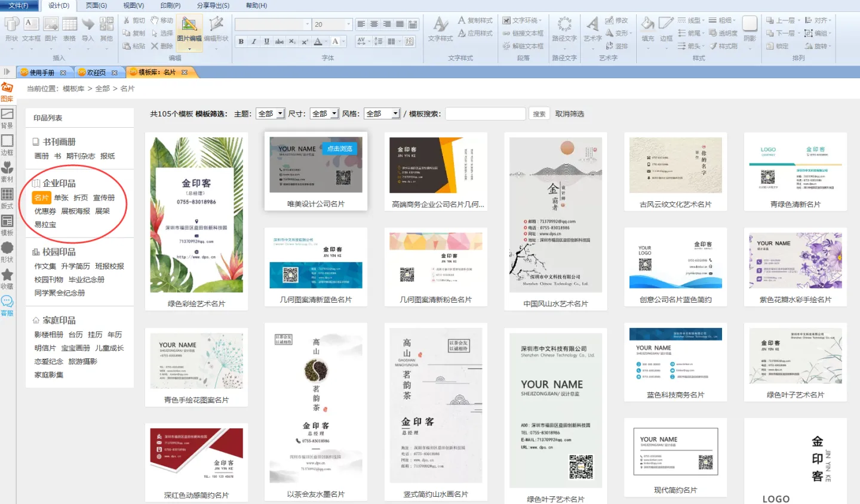Image resolution: width=860 pixels, height=504 pixels.
Task: Open the 图库 (gallery) sidebar panel
Action: (7, 91)
